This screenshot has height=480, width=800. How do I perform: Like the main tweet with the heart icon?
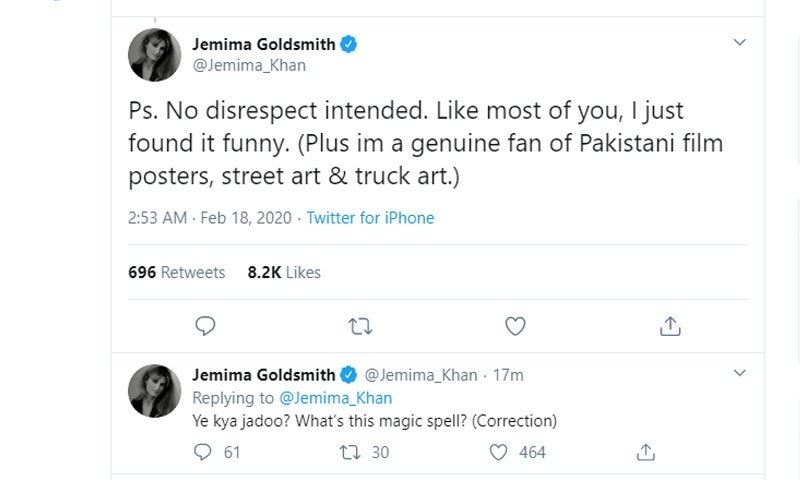(515, 325)
